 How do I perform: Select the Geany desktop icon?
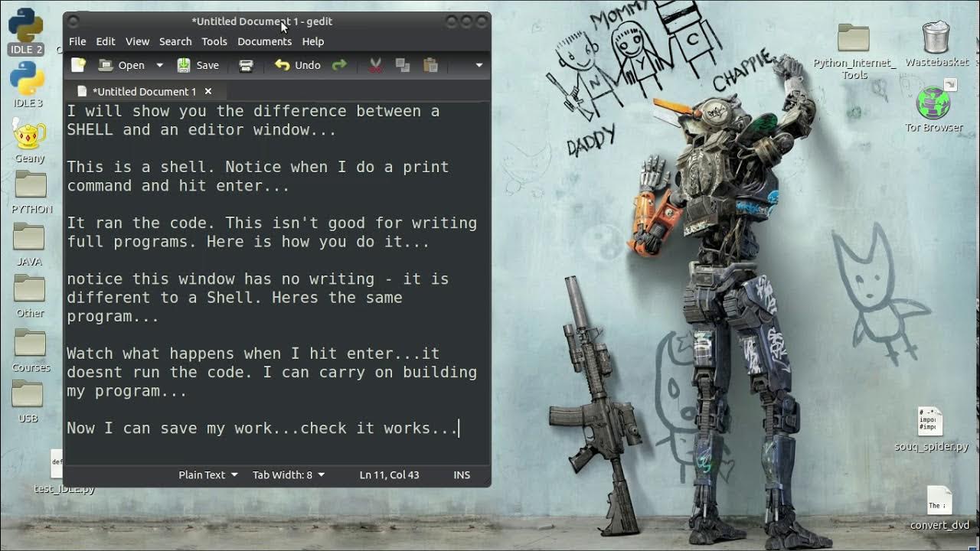click(30, 142)
